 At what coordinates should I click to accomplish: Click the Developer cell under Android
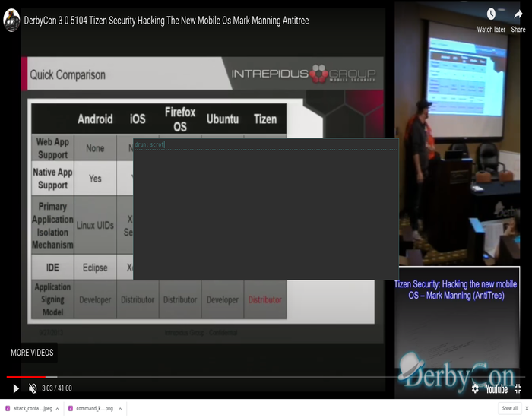(x=95, y=300)
